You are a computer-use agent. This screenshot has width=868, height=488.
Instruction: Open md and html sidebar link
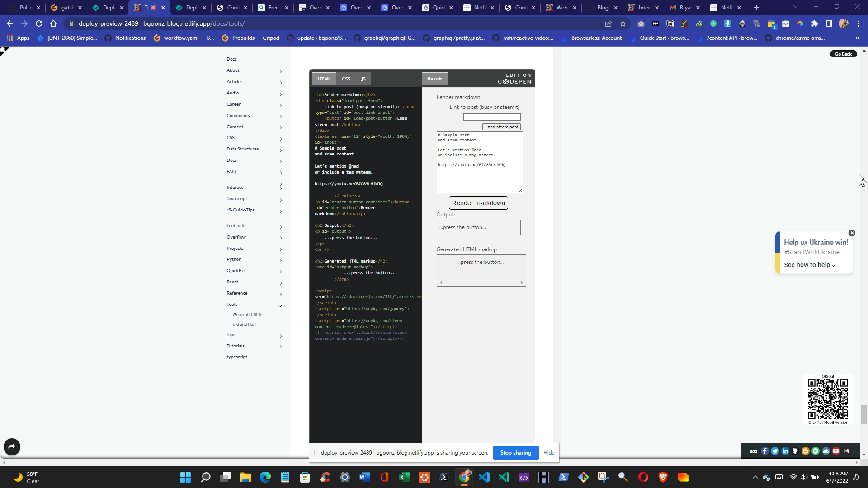click(x=244, y=324)
